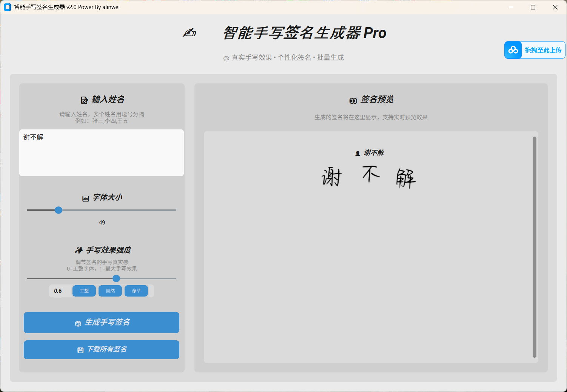
Task: Close the signature generator window
Action: pos(555,7)
